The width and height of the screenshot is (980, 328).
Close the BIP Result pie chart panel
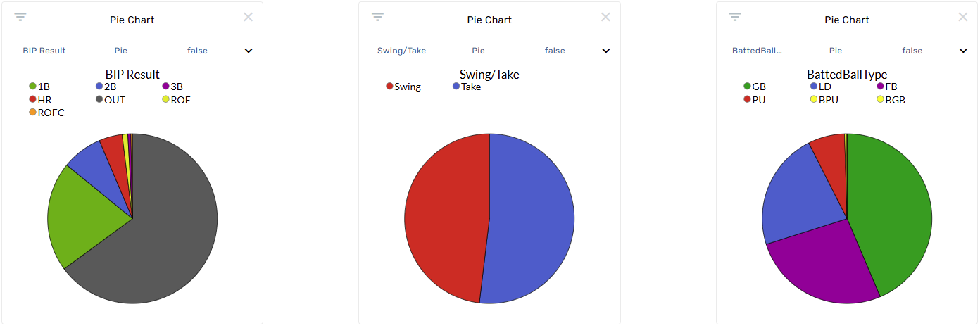248,17
